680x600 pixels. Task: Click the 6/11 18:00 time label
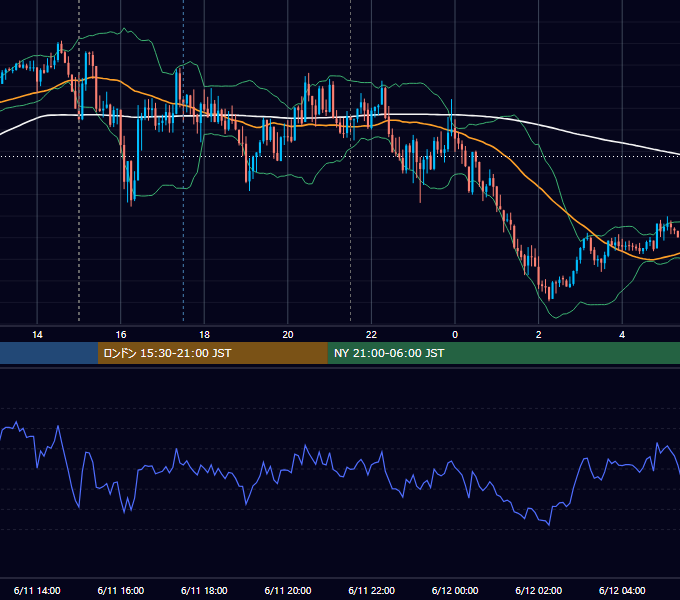pyautogui.click(x=204, y=590)
